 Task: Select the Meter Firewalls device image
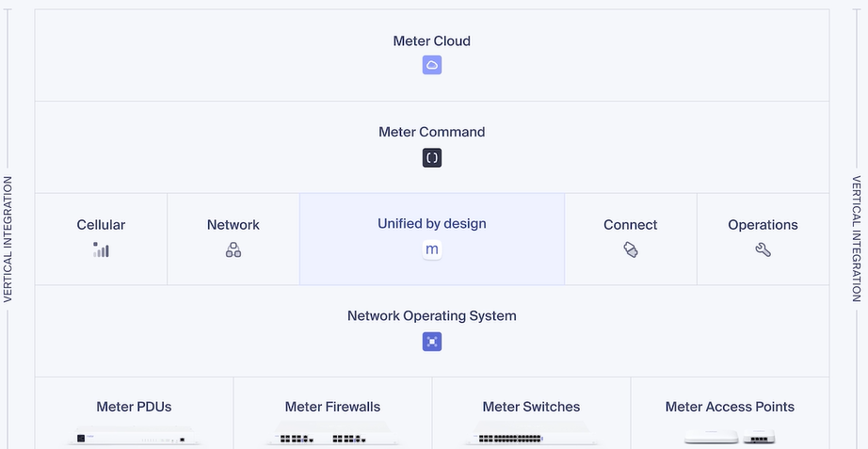[332, 434]
